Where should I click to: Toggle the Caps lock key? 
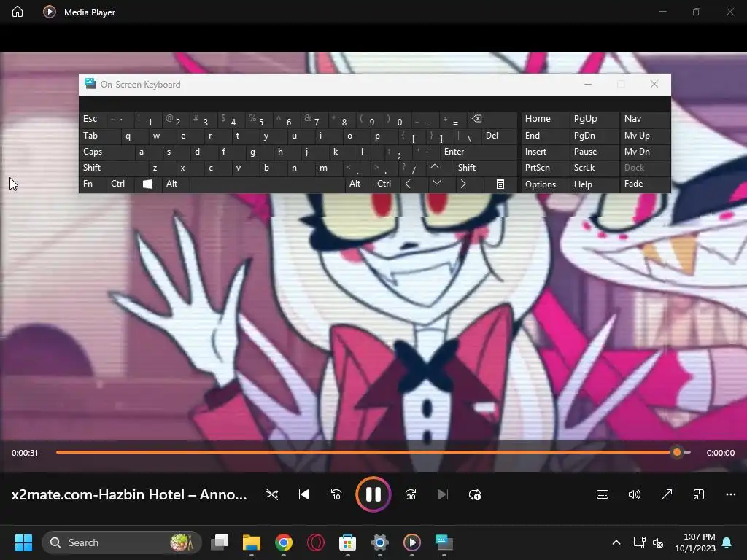click(107, 152)
